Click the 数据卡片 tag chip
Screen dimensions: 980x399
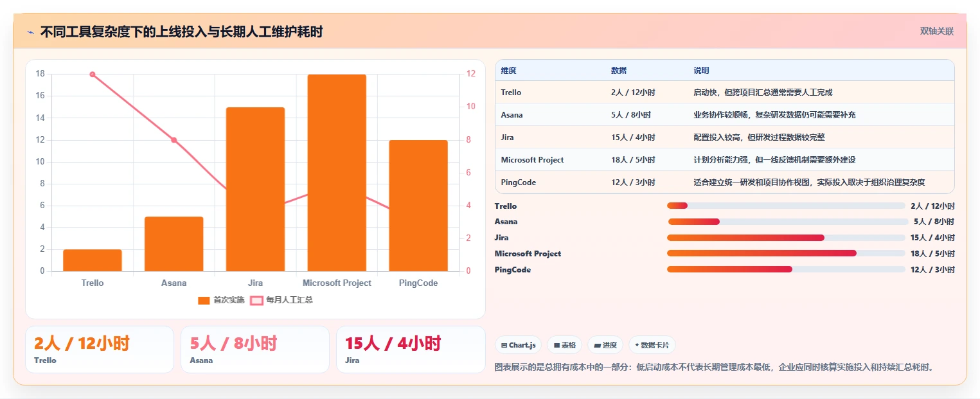click(x=652, y=345)
